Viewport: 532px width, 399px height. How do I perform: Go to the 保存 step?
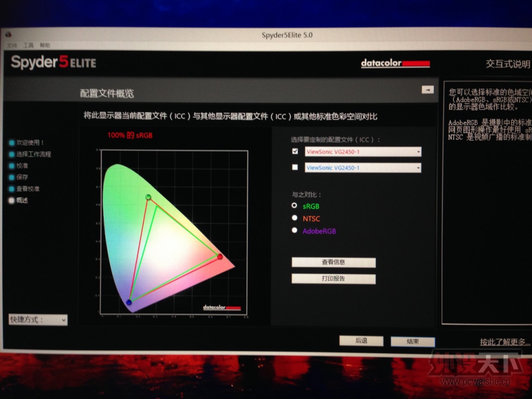click(19, 177)
